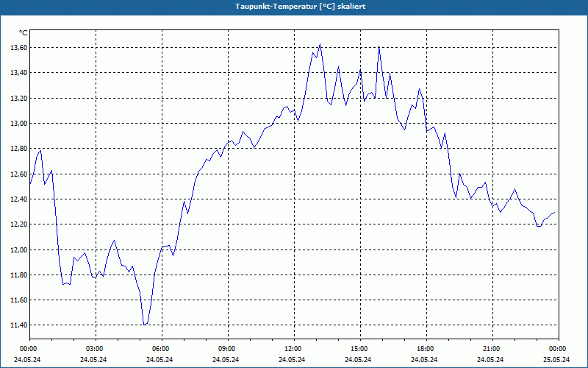The image size is (588, 368).
Task: Select the 13,20 y-axis label
Action: 18,98
